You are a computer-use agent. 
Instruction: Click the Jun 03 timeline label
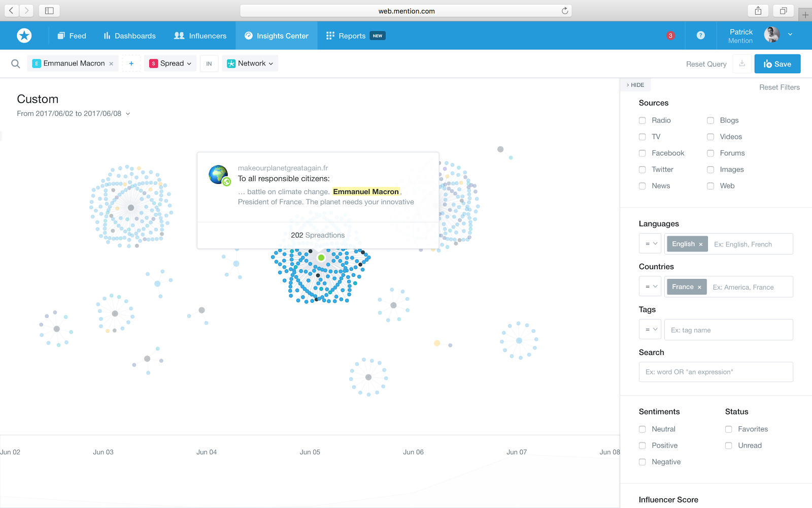pos(103,452)
